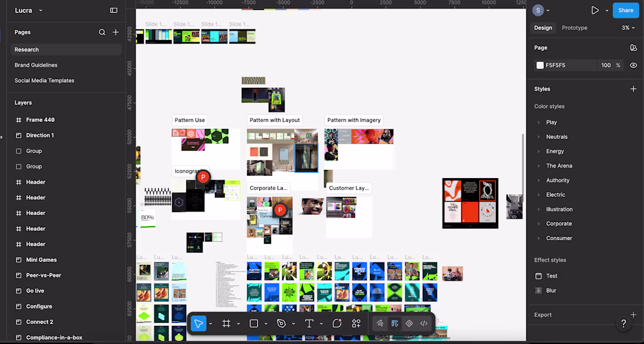Select the Comment tool
This screenshot has height=344, width=644.
tap(337, 324)
